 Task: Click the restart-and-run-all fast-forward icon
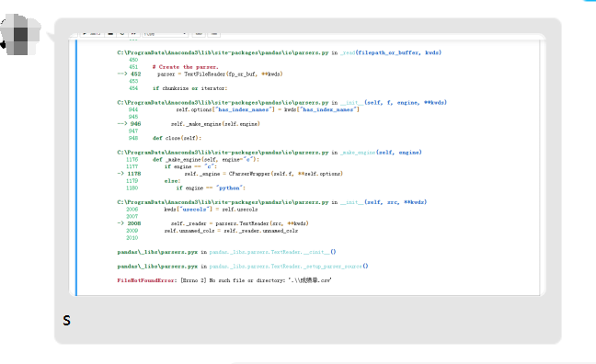[133, 34]
